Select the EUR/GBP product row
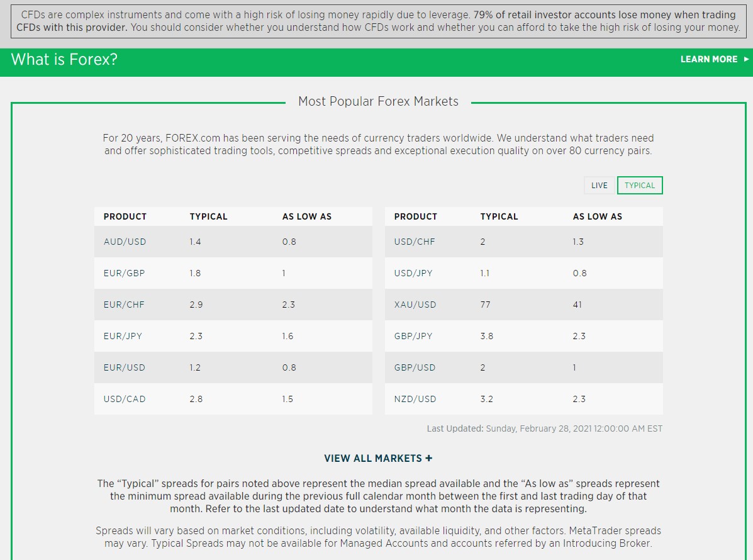The image size is (753, 560). tap(233, 273)
